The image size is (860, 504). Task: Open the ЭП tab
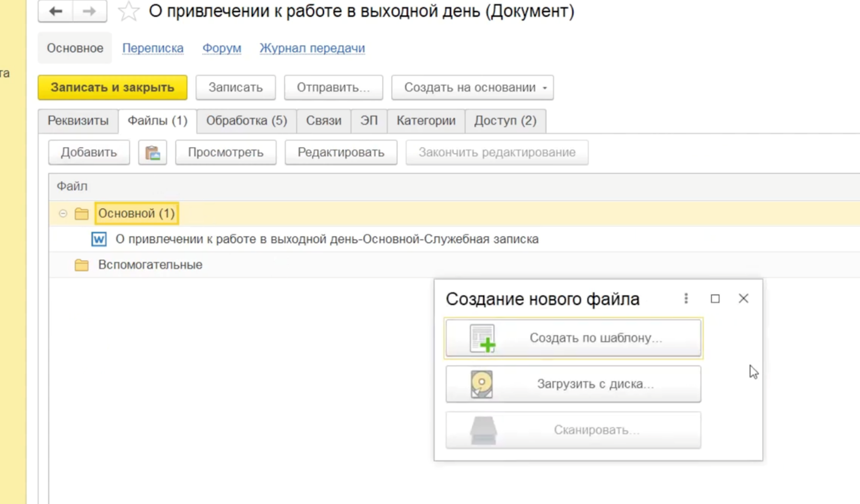369,121
